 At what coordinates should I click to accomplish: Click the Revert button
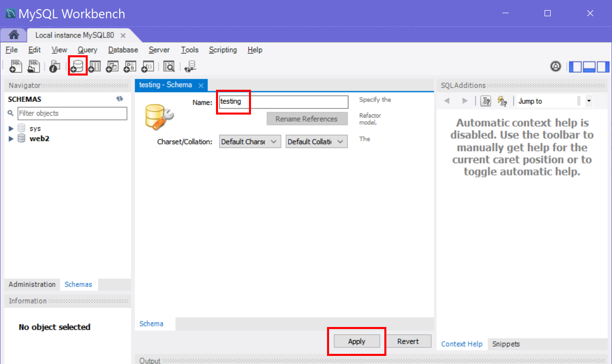coord(408,341)
